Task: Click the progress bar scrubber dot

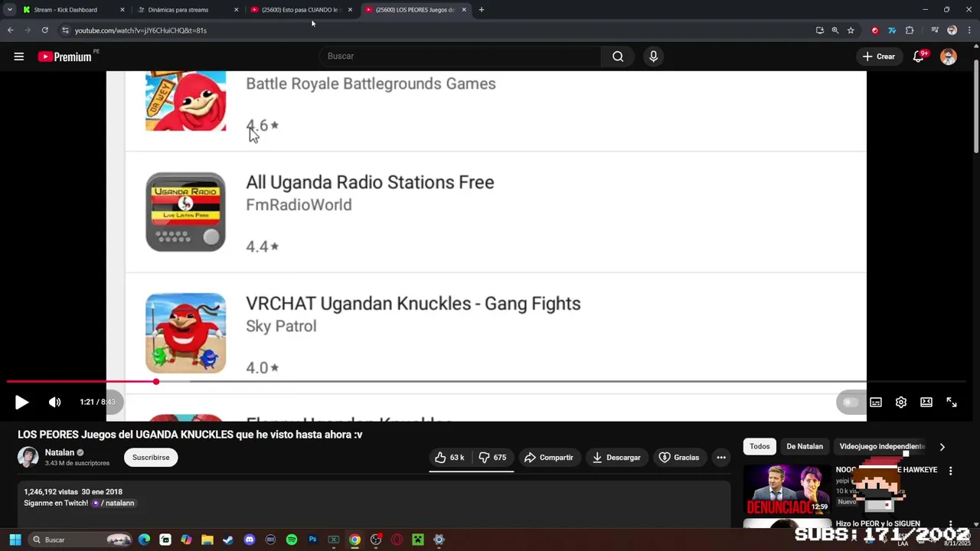Action: (155, 381)
